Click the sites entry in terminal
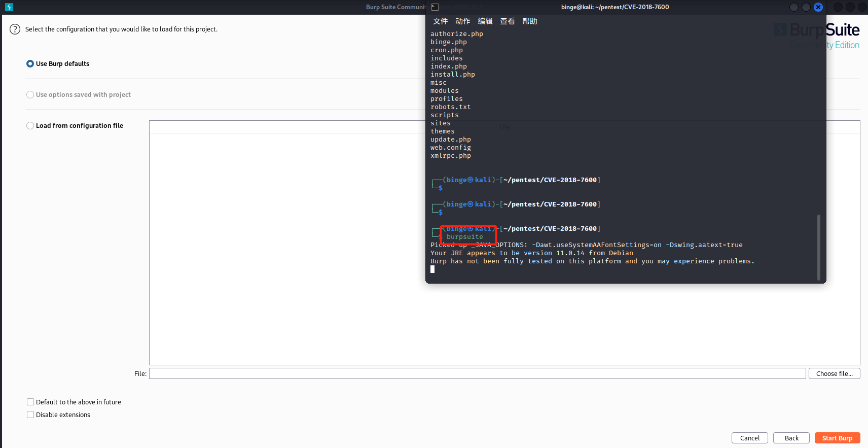Viewport: 868px width, 448px height. pos(441,123)
